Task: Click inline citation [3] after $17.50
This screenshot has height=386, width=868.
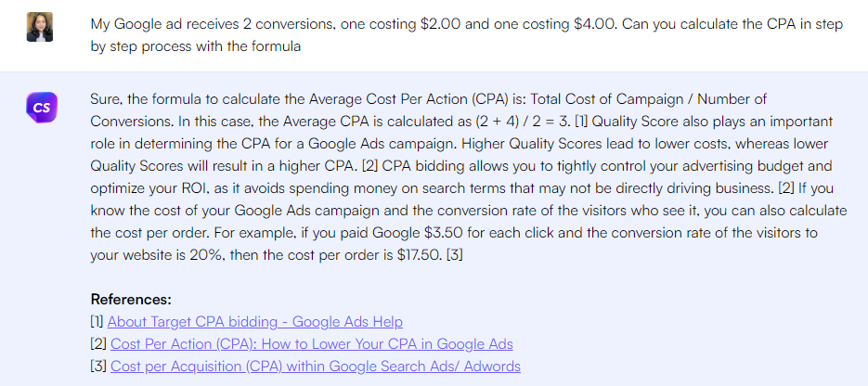Action: pos(455,255)
